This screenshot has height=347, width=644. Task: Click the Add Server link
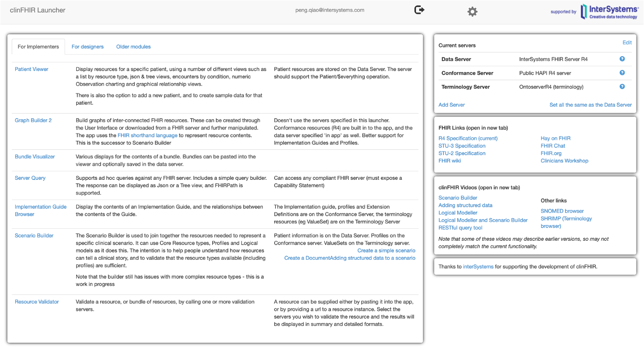tap(451, 105)
